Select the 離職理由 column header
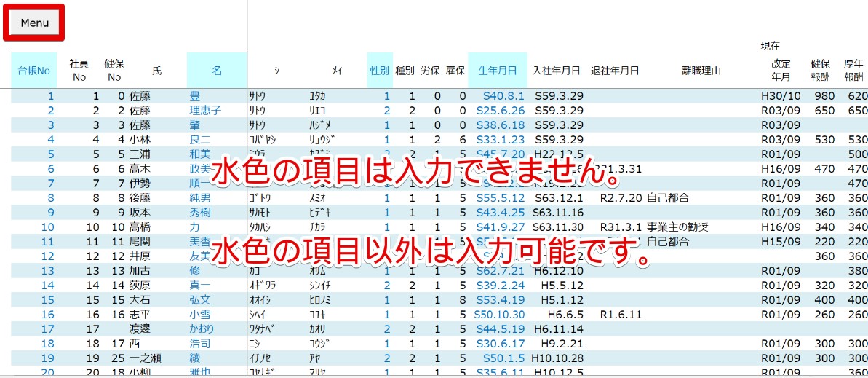 pos(701,71)
